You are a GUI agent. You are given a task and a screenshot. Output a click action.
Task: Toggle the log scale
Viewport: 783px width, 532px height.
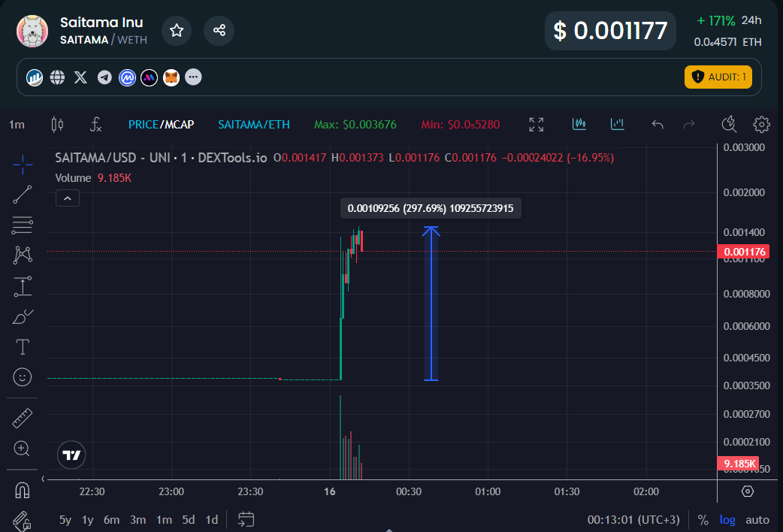tap(727, 520)
